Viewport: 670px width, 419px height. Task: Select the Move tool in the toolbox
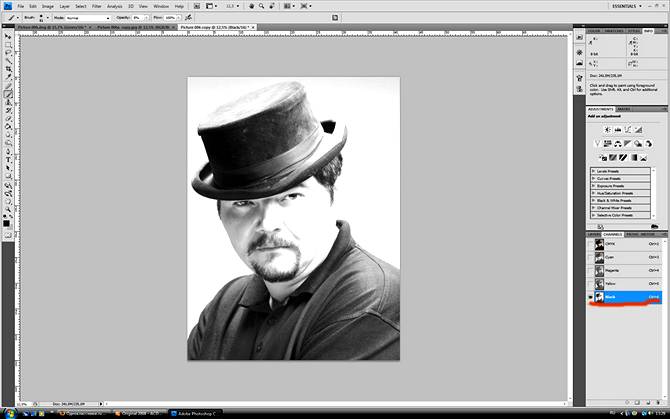[8, 37]
